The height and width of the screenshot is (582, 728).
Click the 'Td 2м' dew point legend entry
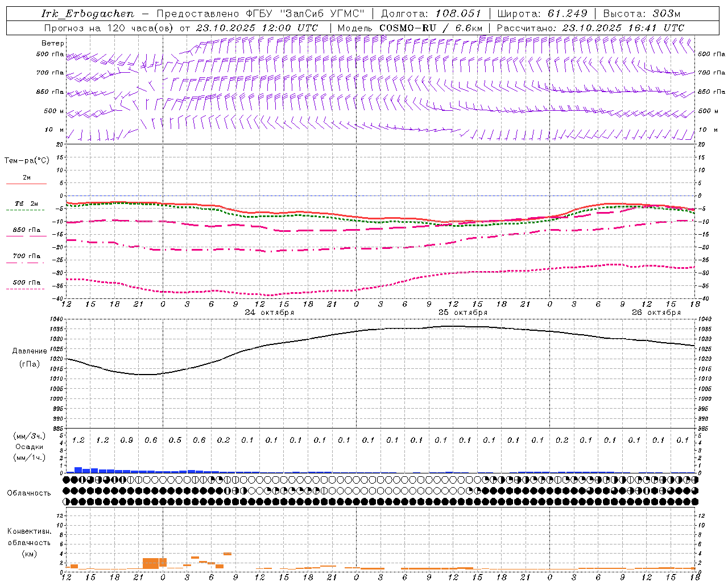(x=26, y=203)
